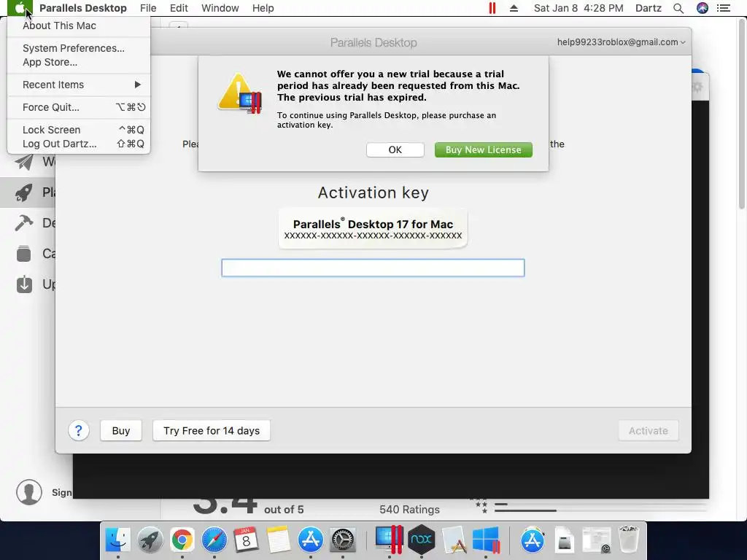Dismiss the alert with OK
The height and width of the screenshot is (560, 747).
click(395, 149)
